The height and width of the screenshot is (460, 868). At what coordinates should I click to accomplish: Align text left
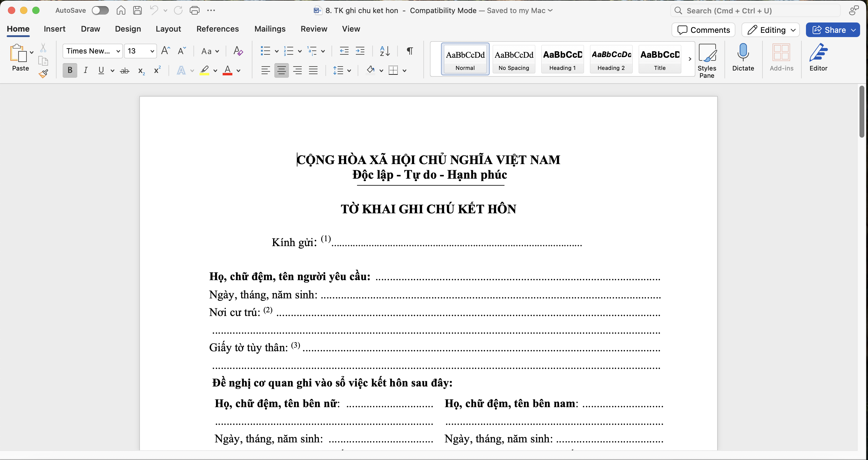(266, 70)
